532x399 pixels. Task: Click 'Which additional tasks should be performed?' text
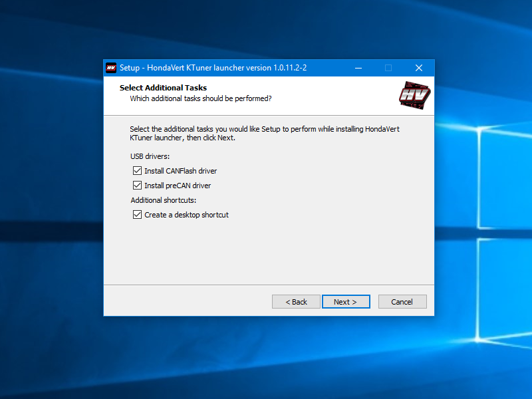(x=201, y=98)
